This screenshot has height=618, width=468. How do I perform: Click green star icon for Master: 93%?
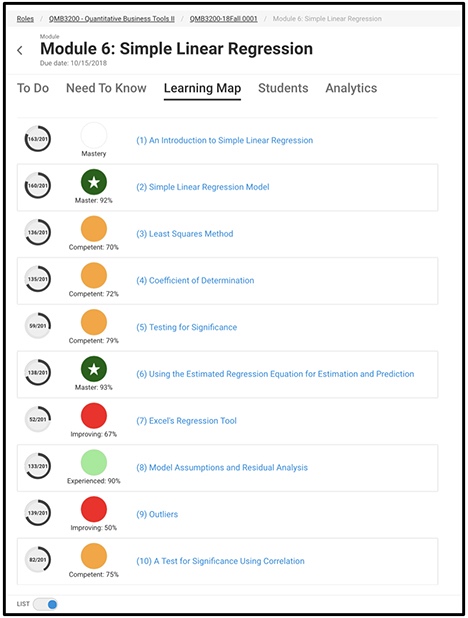click(94, 369)
